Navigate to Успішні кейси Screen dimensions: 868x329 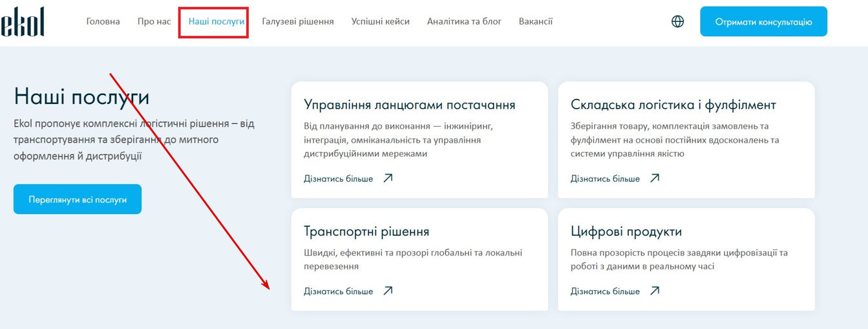(x=380, y=21)
